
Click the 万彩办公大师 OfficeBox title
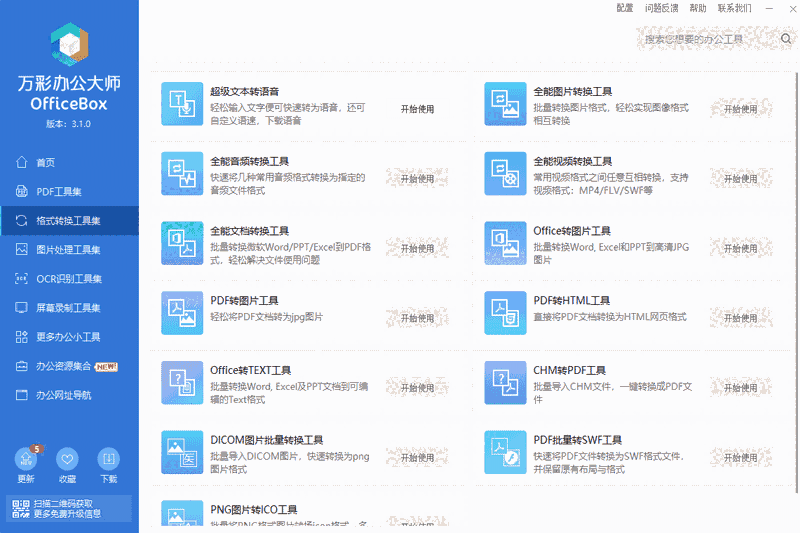click(x=69, y=93)
